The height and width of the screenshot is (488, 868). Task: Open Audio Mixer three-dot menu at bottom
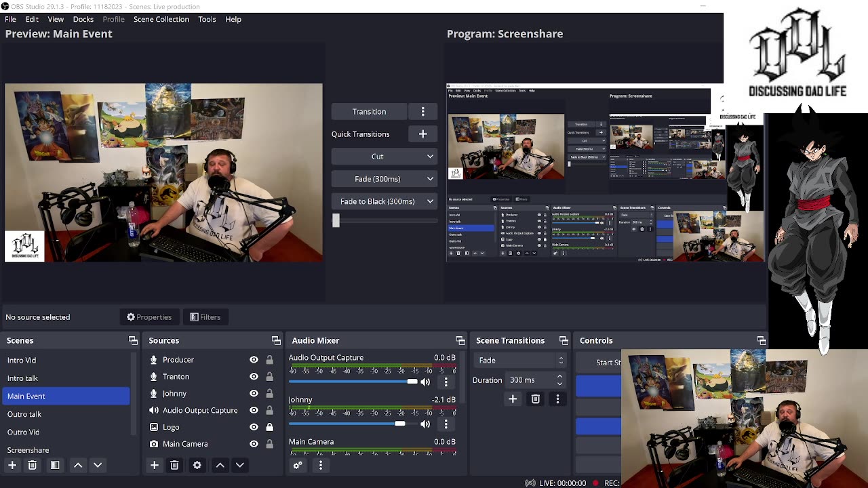click(321, 465)
